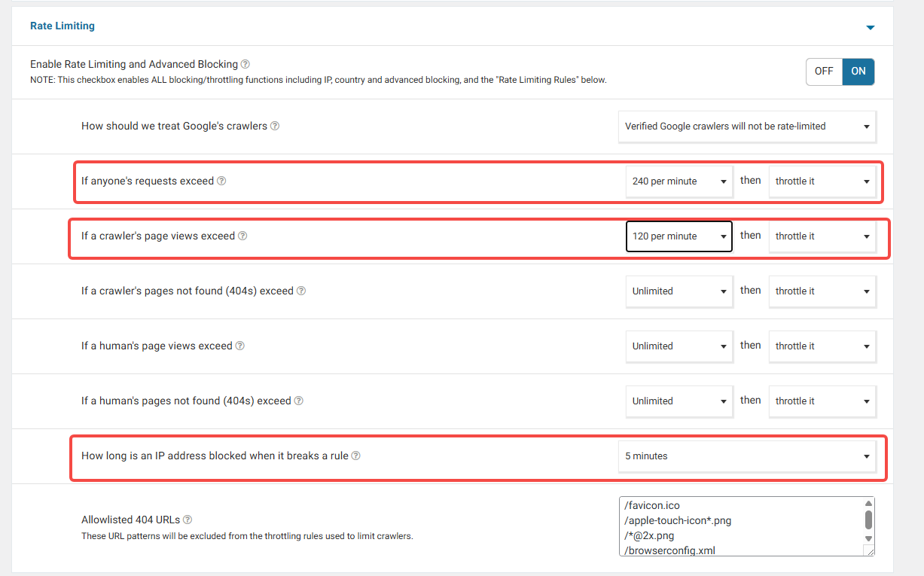
Task: Click help icon for crawler's 404s exceed
Action: click(x=301, y=291)
